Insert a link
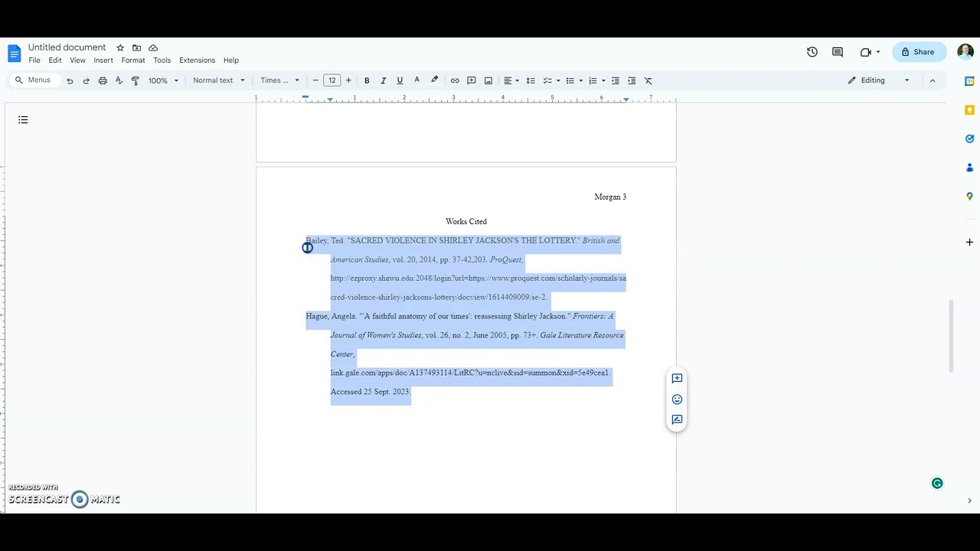 click(x=455, y=80)
